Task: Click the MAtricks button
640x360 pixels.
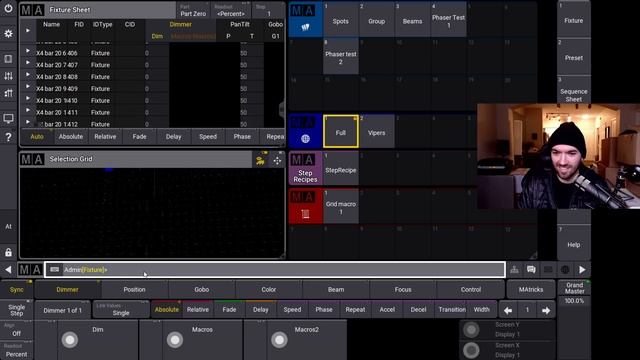Action: pyautogui.click(x=531, y=289)
